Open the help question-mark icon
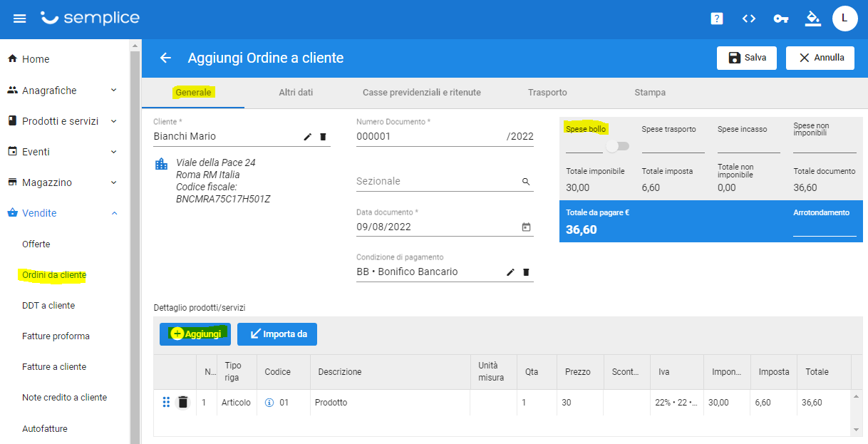This screenshot has height=444, width=868. 717,19
